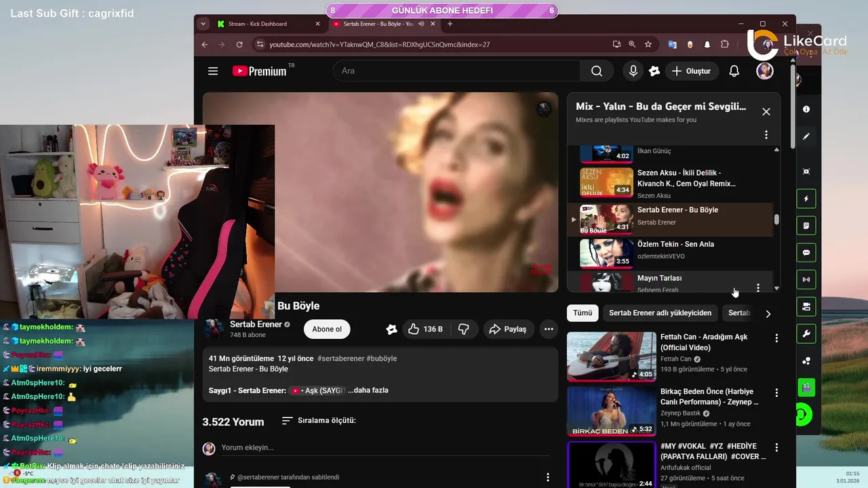
Task: Click the YouTube page vertical scrollbar
Action: pos(793,106)
